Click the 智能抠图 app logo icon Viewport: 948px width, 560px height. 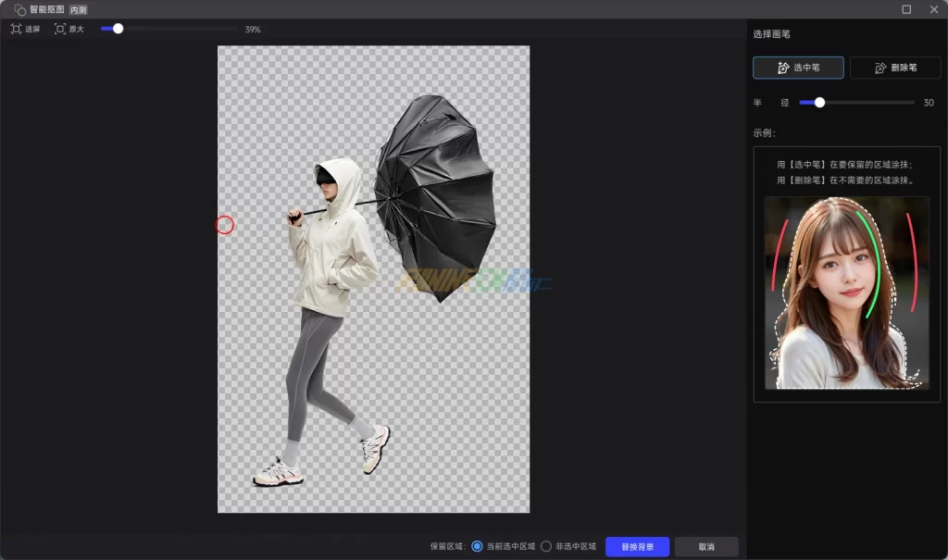(x=19, y=9)
